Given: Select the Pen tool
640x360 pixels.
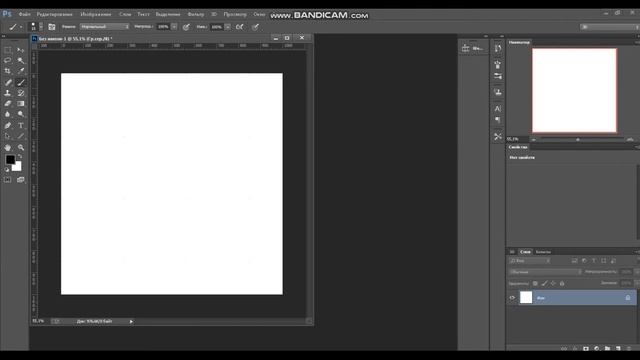Looking at the screenshot, I should click(7, 126).
